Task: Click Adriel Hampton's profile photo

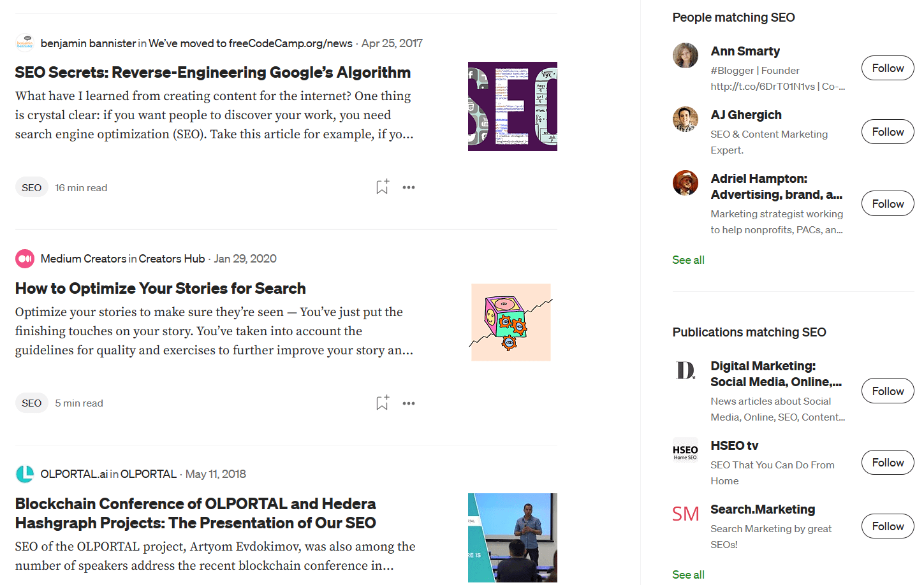Action: pyautogui.click(x=685, y=183)
